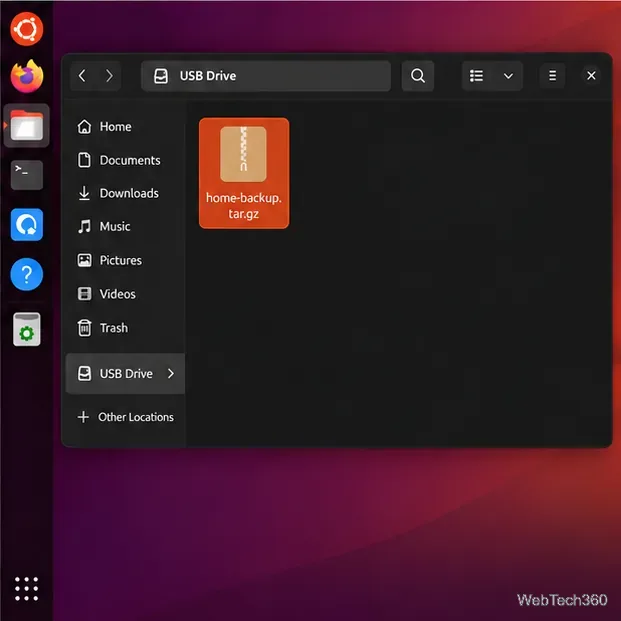Screen dimensions: 621x621
Task: Open the Ubuntu logo in the dock
Action: (x=27, y=29)
